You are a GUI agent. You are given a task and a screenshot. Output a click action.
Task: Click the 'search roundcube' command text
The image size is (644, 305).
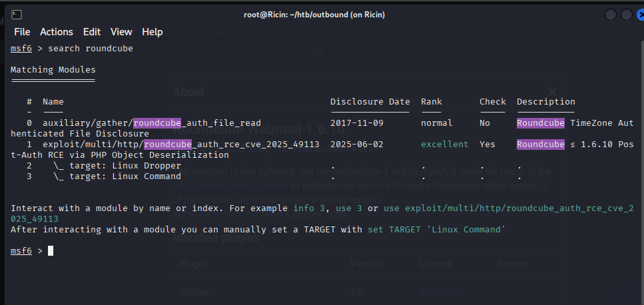coord(91,49)
